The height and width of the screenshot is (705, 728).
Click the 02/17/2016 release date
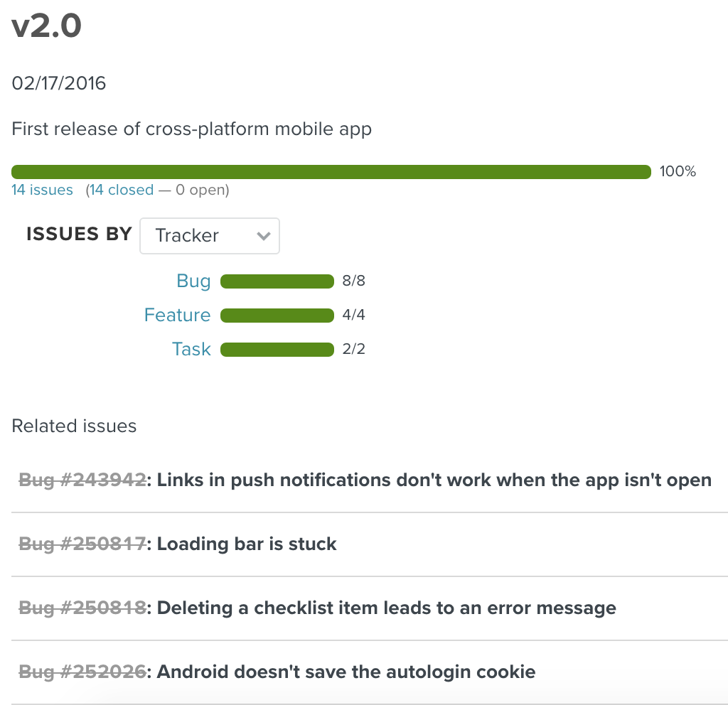pyautogui.click(x=59, y=83)
